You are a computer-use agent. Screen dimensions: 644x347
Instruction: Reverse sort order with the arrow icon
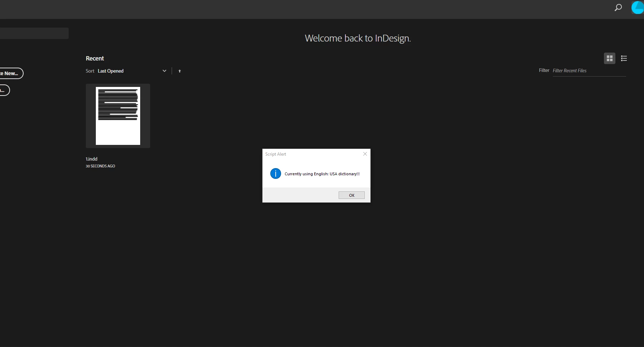point(180,71)
